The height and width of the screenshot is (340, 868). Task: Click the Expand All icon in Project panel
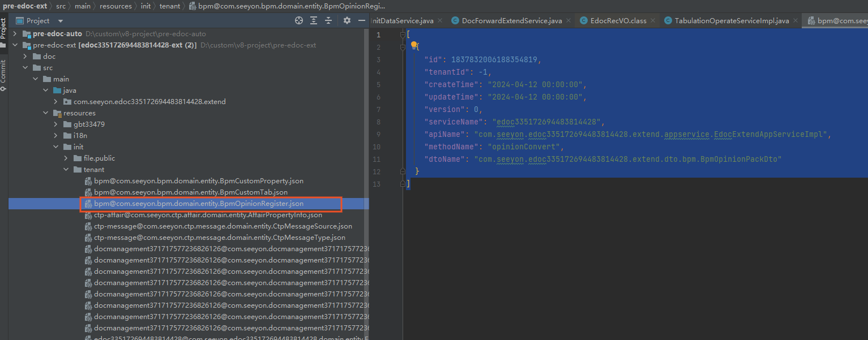click(x=314, y=20)
